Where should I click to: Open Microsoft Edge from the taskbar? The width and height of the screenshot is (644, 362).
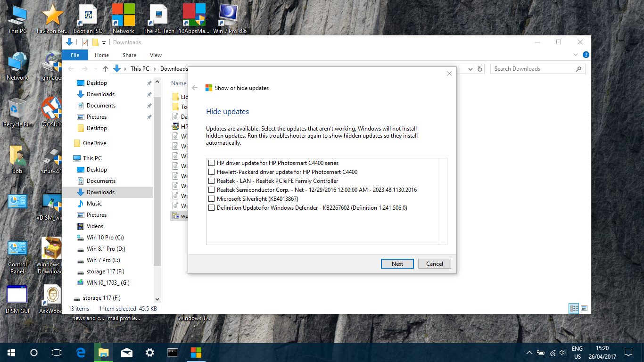[81, 352]
